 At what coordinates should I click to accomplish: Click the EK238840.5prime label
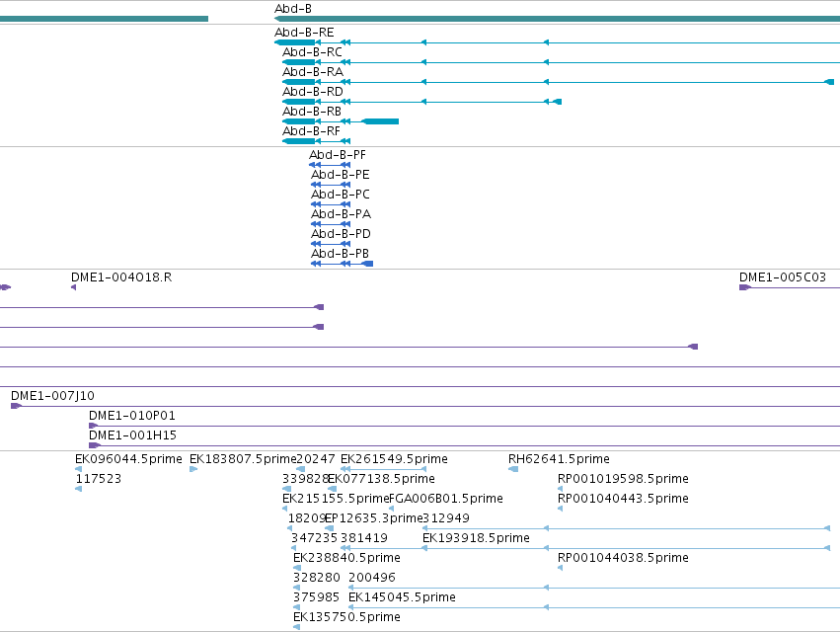click(346, 558)
